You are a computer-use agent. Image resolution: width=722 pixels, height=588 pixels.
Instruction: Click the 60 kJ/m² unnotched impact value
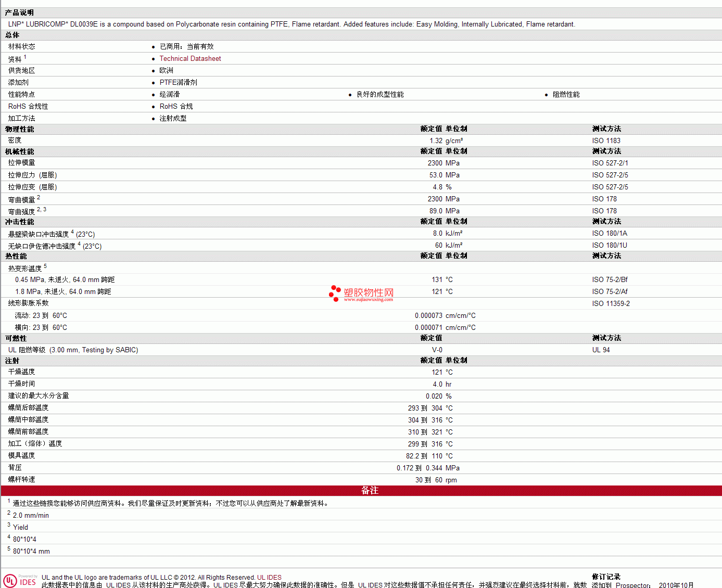click(x=449, y=246)
